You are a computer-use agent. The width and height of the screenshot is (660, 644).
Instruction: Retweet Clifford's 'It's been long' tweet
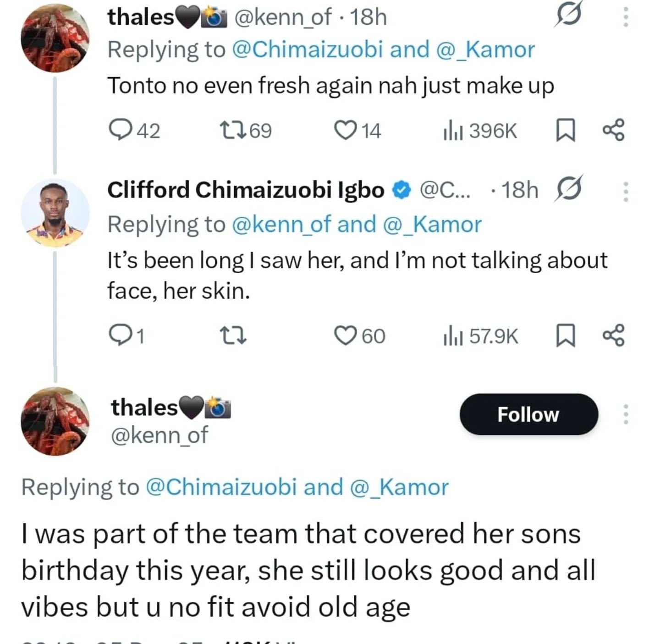pyautogui.click(x=233, y=336)
